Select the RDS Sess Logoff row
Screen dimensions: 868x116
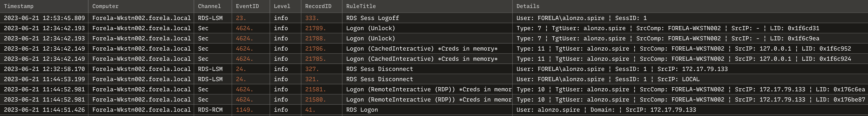coord(434,18)
